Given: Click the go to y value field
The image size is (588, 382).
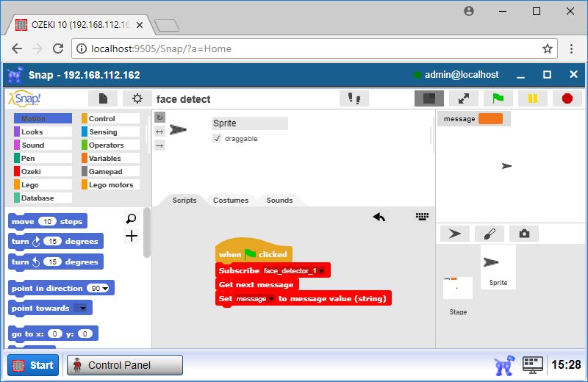Looking at the screenshot, I should tap(85, 334).
